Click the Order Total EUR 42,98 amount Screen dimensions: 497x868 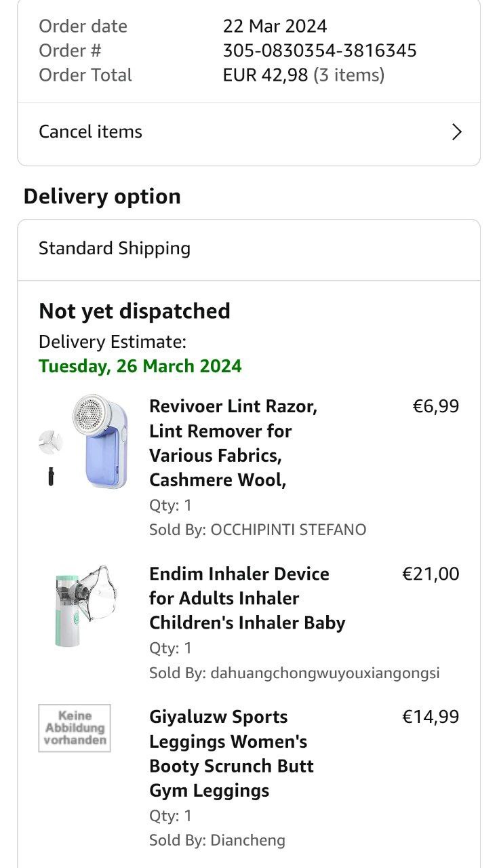265,75
